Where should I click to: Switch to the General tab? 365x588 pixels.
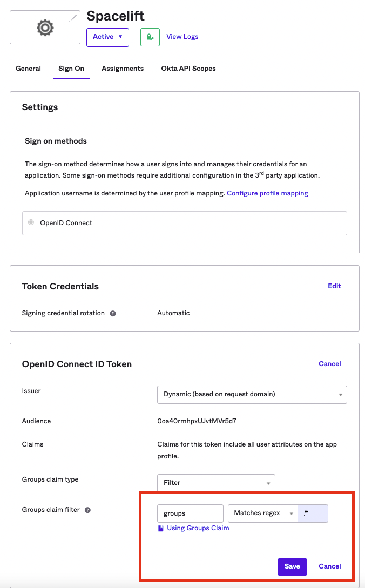coord(28,69)
